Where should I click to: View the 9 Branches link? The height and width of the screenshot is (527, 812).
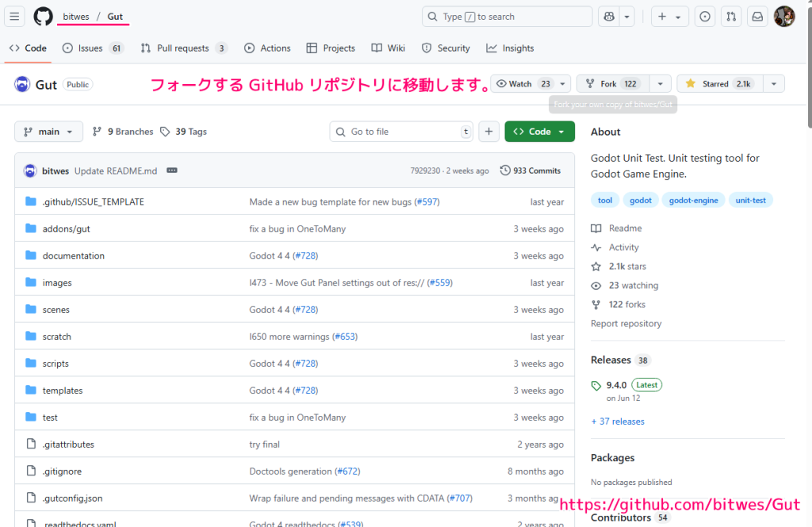point(123,132)
